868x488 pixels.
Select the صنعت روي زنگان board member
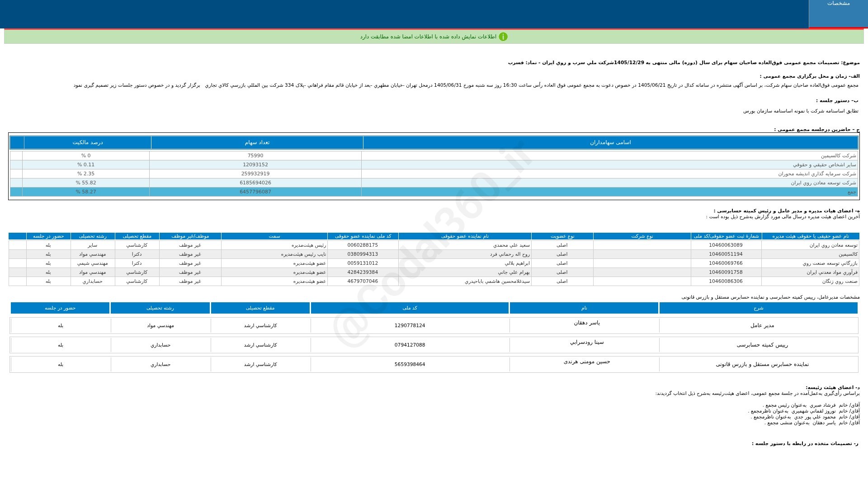(x=840, y=282)
